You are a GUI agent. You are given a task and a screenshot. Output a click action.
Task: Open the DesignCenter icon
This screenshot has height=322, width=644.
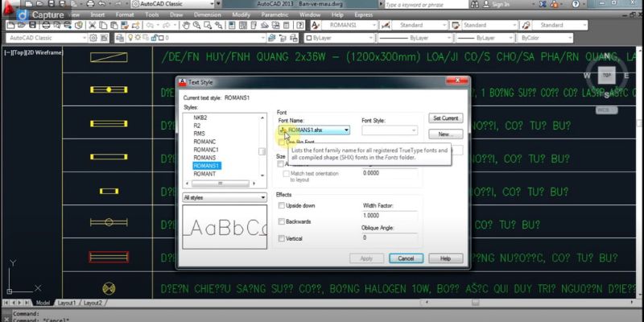point(243,25)
